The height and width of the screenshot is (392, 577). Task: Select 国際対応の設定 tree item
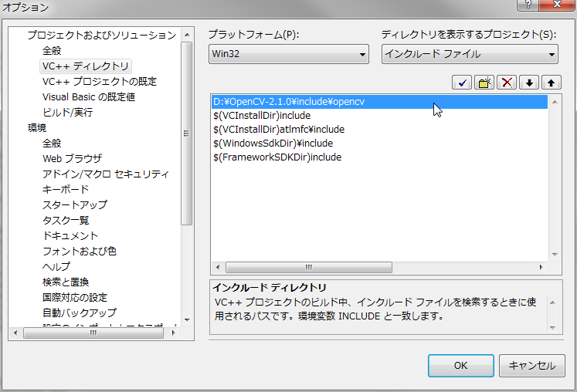(75, 298)
